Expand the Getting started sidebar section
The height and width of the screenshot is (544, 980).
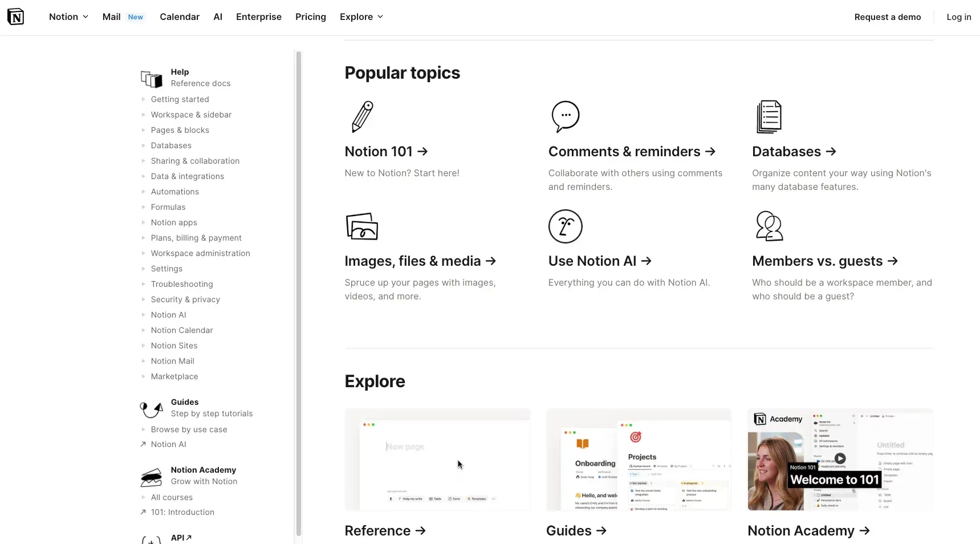point(144,99)
